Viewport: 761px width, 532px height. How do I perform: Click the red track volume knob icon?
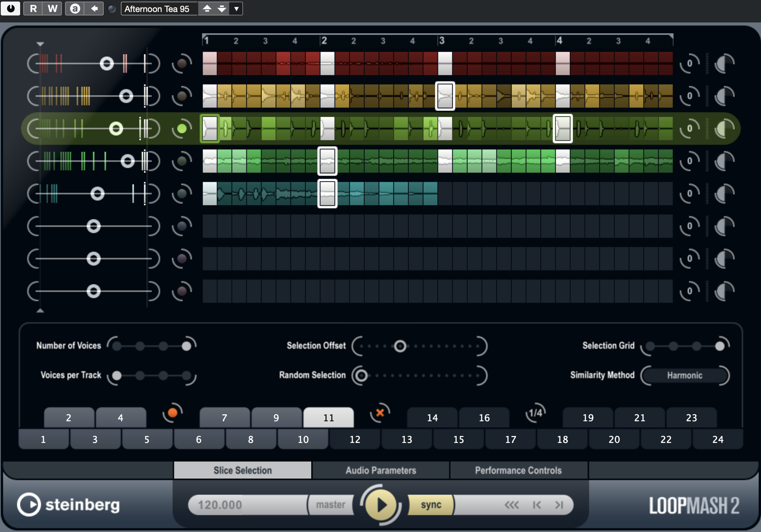point(724,63)
